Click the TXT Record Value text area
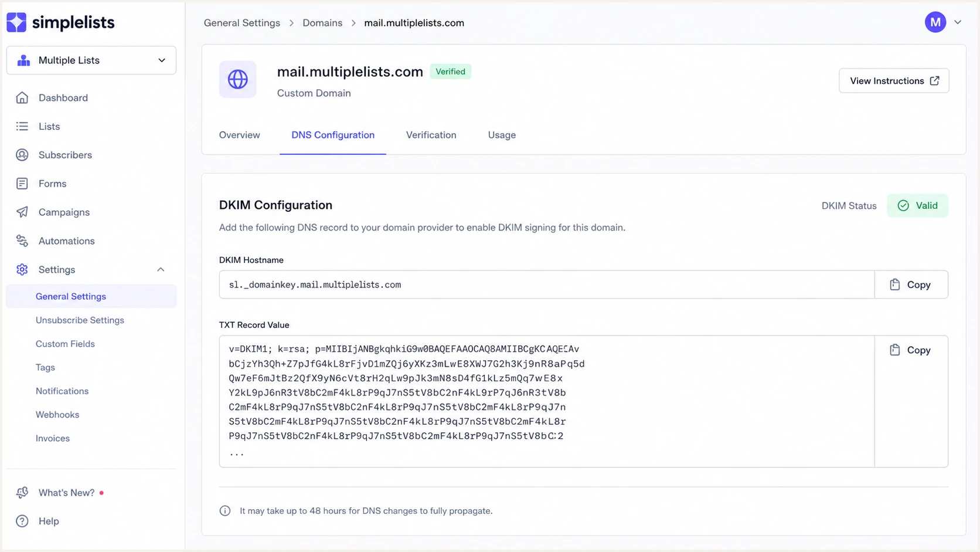 pyautogui.click(x=547, y=401)
